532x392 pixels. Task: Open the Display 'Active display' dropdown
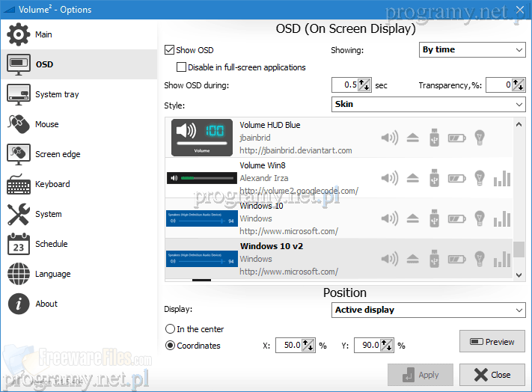pyautogui.click(x=428, y=310)
